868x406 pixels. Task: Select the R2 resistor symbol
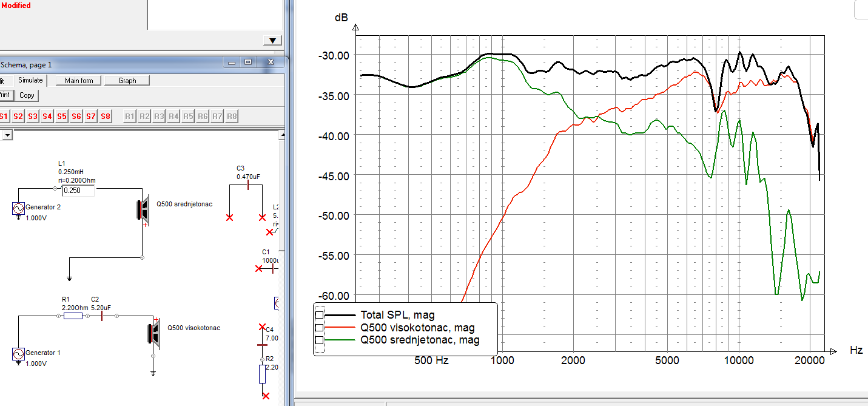[262, 373]
